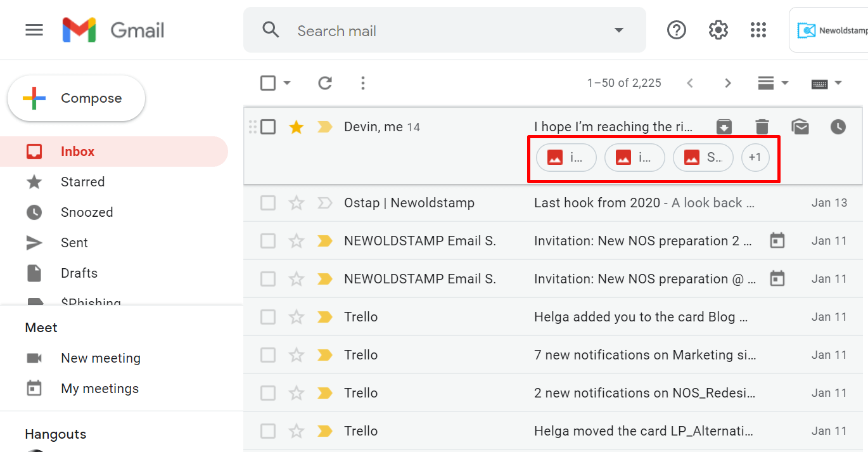Open the Google apps grid icon

click(758, 30)
